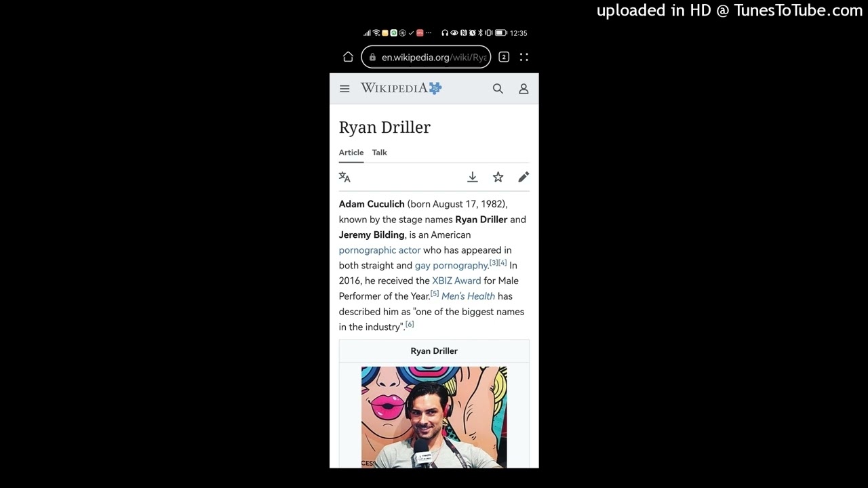Click the Wikipedia logo
Viewport: 868px width, 488px height.
point(401,88)
